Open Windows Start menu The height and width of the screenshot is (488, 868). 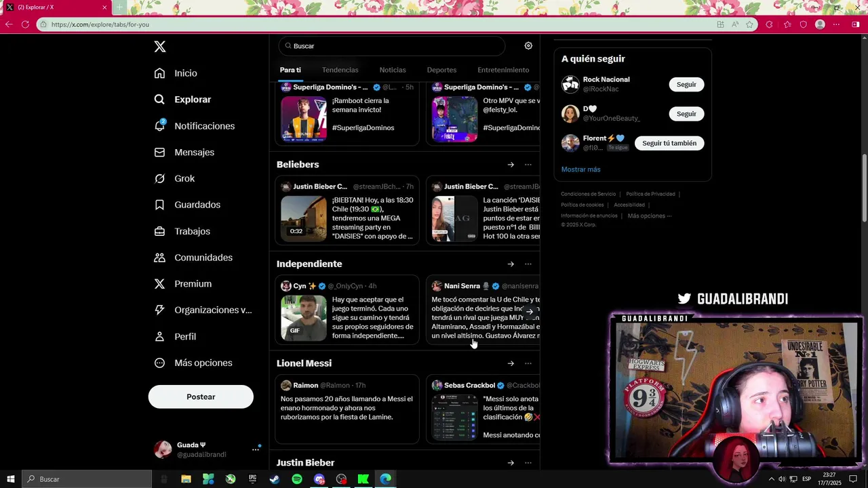pyautogui.click(x=10, y=479)
